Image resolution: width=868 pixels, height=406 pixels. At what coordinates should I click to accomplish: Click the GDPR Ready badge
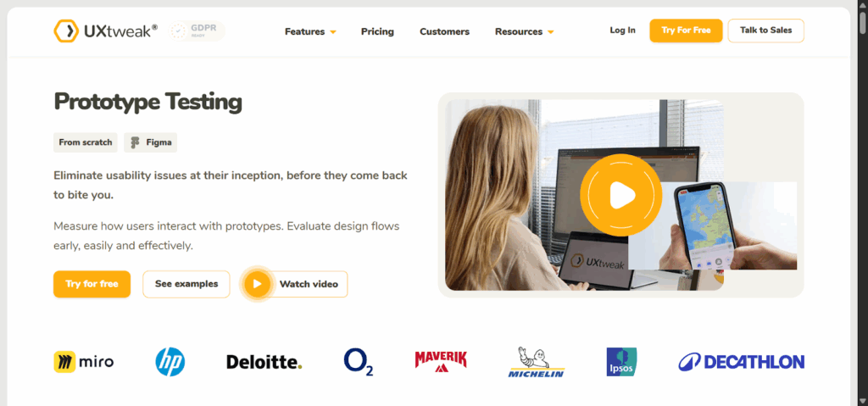pyautogui.click(x=197, y=31)
